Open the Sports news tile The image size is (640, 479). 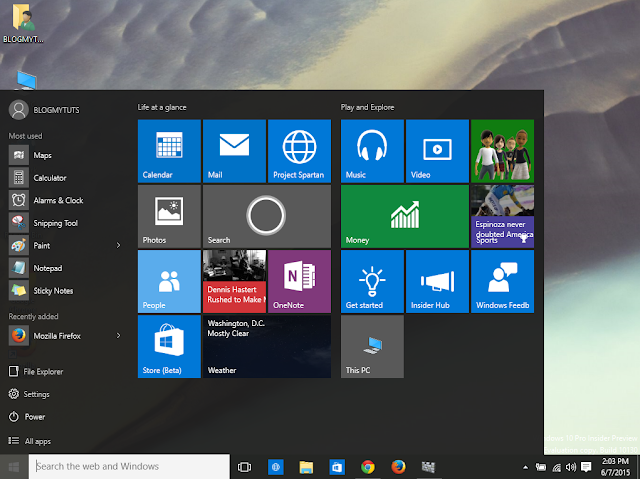[x=502, y=216]
